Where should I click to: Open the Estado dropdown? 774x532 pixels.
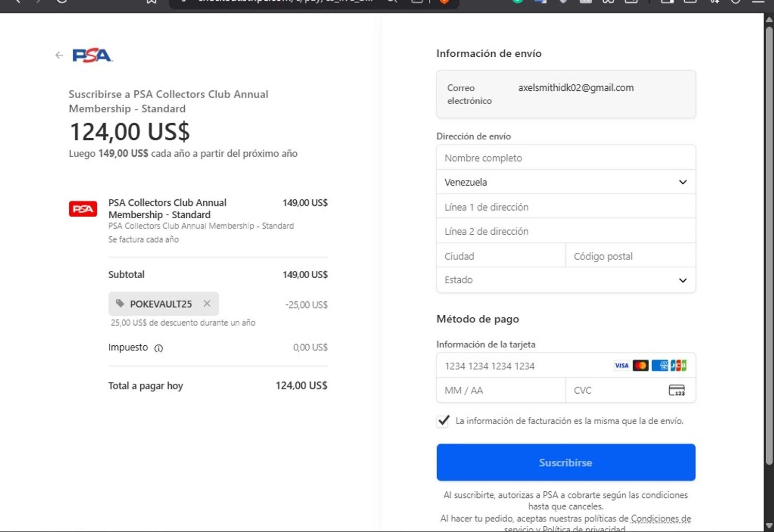[x=566, y=280]
